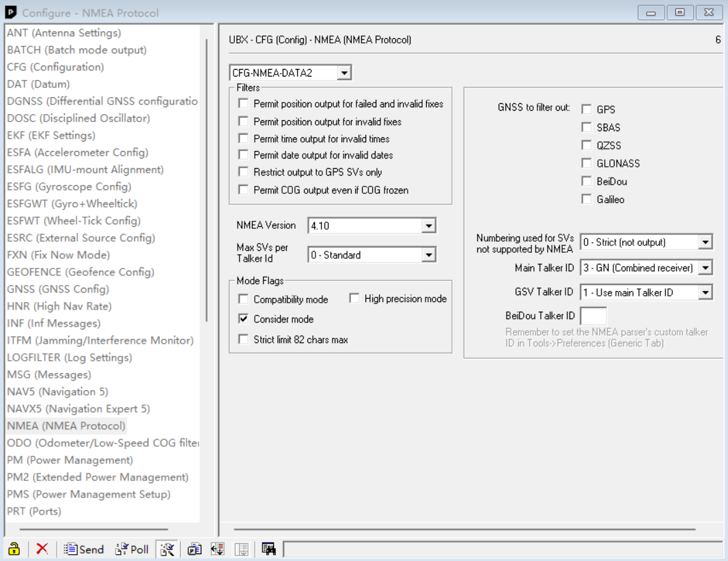Click the Poll button to read configuration
The width and height of the screenshot is (728, 561).
click(131, 549)
